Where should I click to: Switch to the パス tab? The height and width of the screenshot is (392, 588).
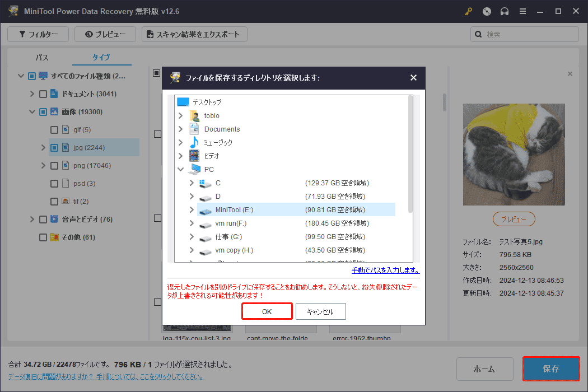(41, 57)
